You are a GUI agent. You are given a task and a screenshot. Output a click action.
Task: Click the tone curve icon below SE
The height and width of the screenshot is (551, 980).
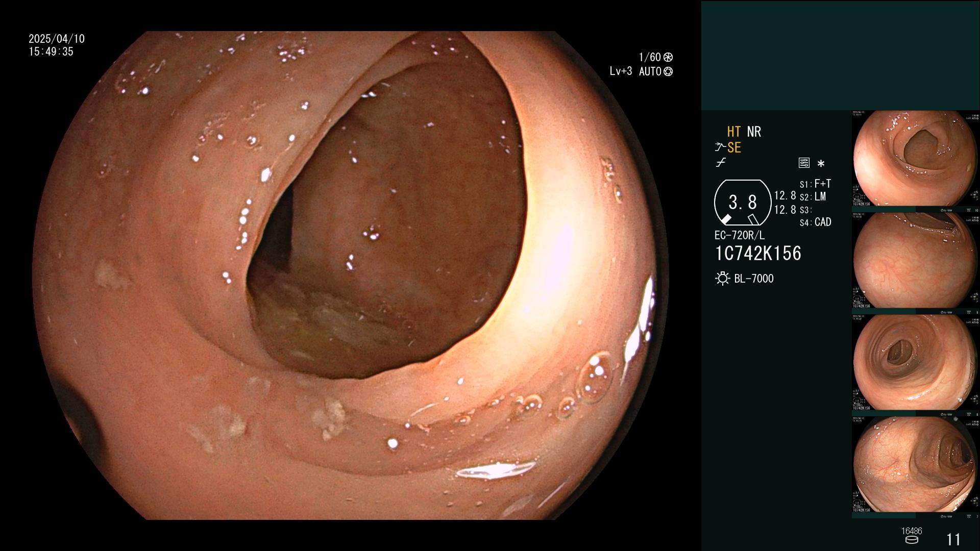point(721,163)
